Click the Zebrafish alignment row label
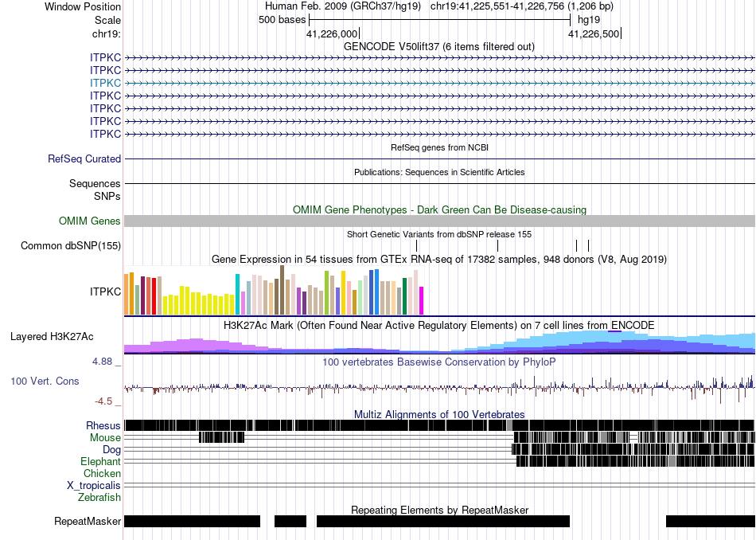 click(99, 497)
